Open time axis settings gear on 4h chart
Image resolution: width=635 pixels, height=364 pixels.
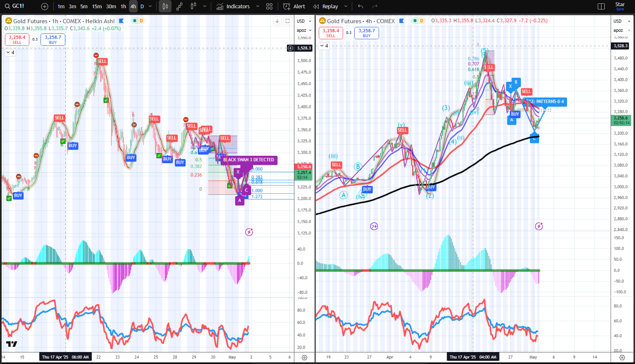coord(622,357)
